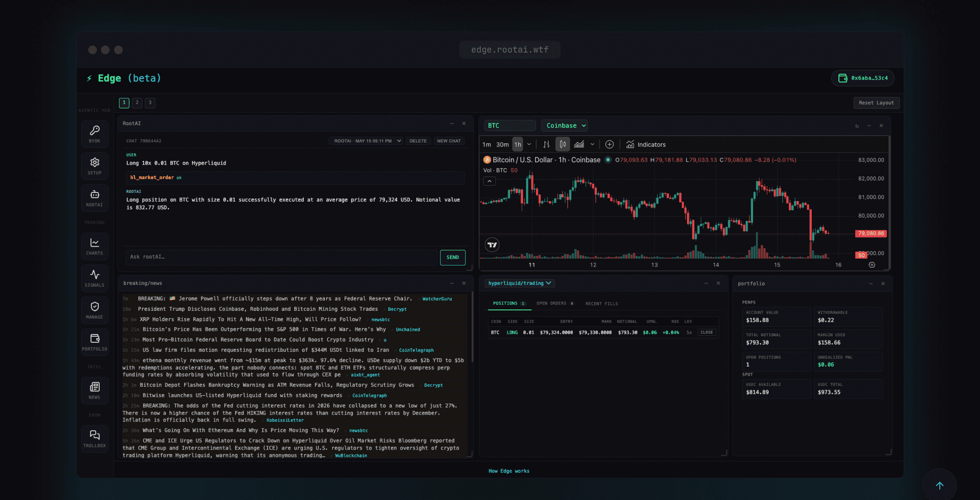Open the Portfolio wallet item in sidebar
The image size is (980, 500).
click(94, 342)
